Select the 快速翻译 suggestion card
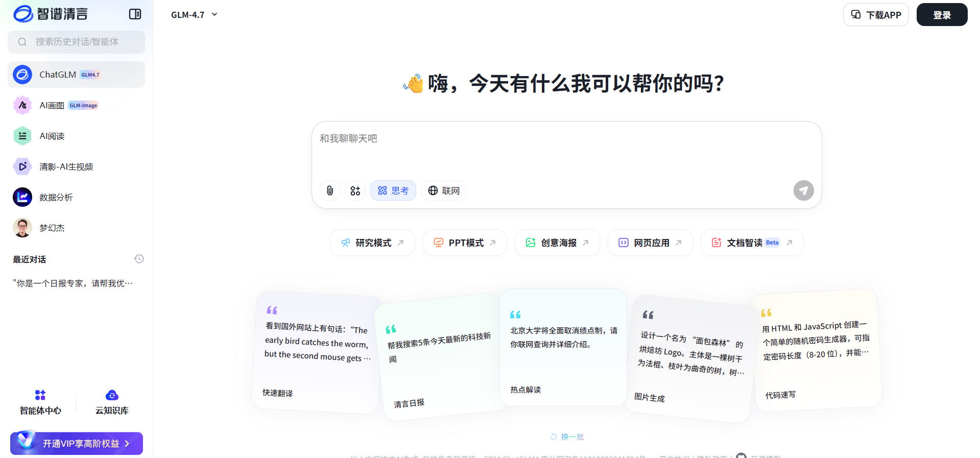 316,352
